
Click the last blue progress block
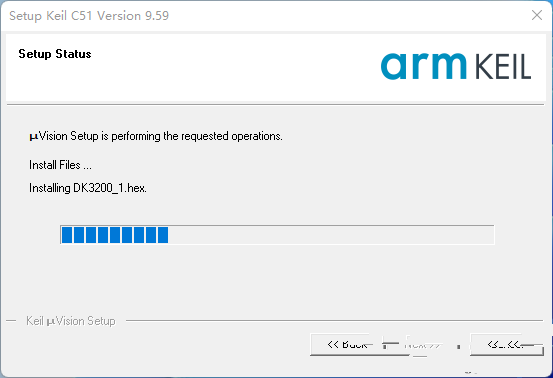pos(163,235)
